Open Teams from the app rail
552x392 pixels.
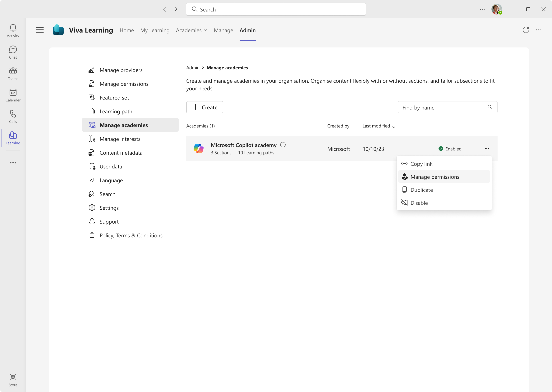tap(13, 73)
